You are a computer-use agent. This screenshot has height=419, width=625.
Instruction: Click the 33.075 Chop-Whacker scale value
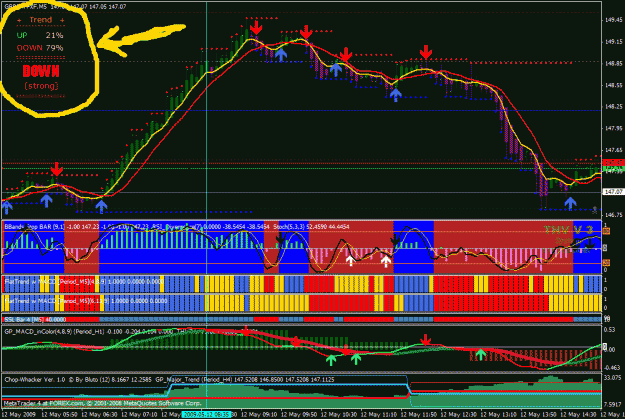click(613, 377)
